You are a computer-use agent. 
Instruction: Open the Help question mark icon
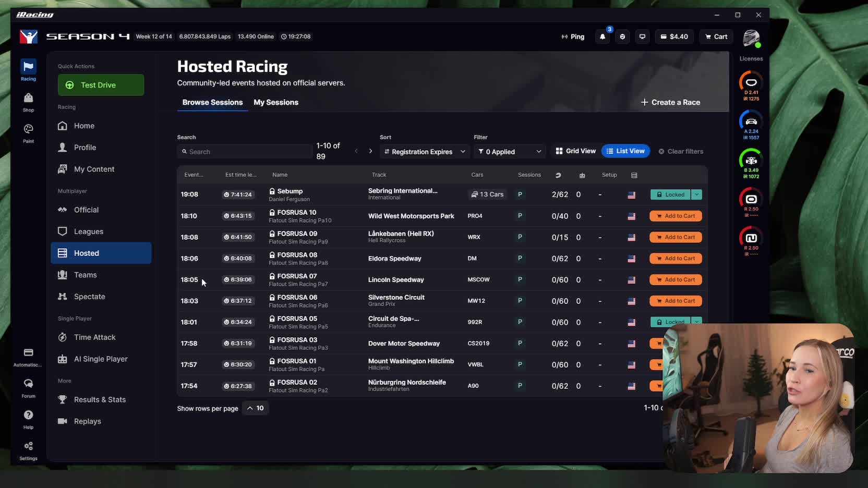pyautogui.click(x=28, y=419)
